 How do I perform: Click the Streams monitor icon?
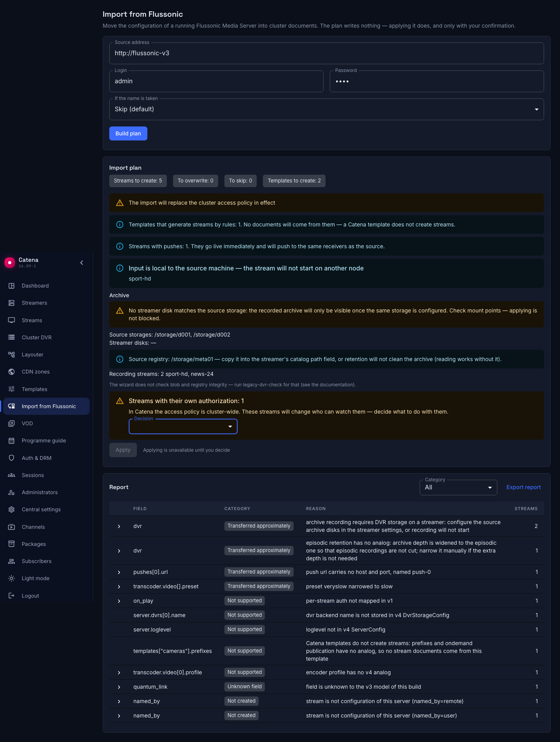(x=12, y=320)
